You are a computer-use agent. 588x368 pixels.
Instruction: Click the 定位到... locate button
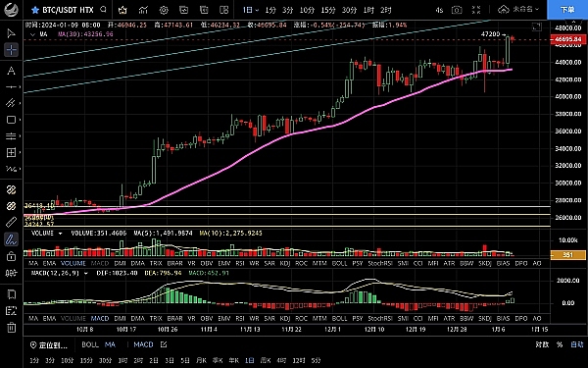click(49, 345)
